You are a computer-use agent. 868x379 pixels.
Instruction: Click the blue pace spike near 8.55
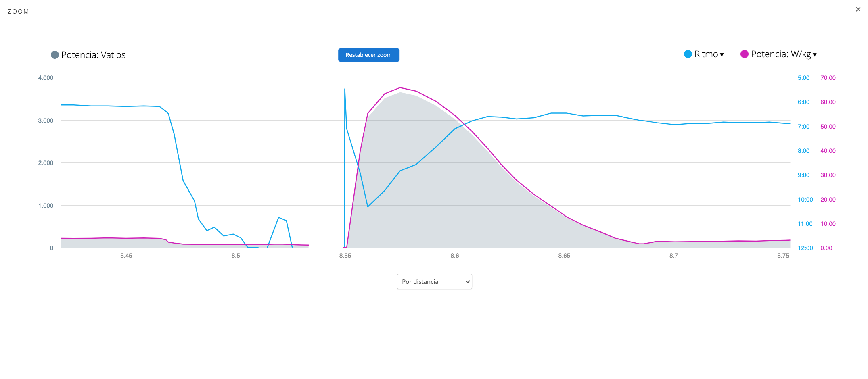345,89
